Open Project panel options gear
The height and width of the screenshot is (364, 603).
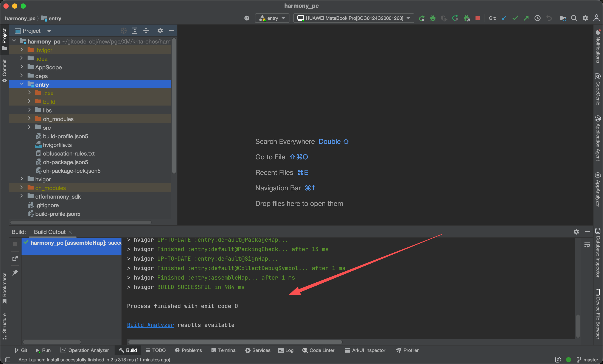coord(160,31)
